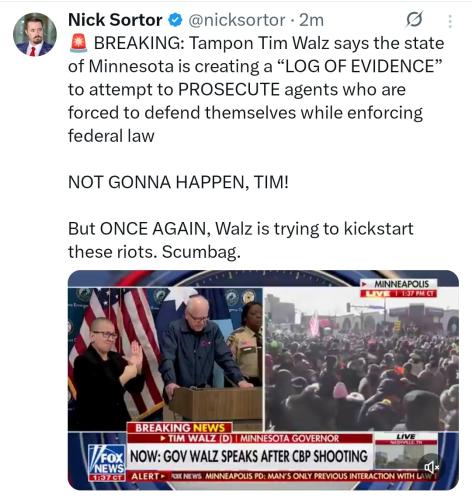Open the Nick Sortor display name

115,20
